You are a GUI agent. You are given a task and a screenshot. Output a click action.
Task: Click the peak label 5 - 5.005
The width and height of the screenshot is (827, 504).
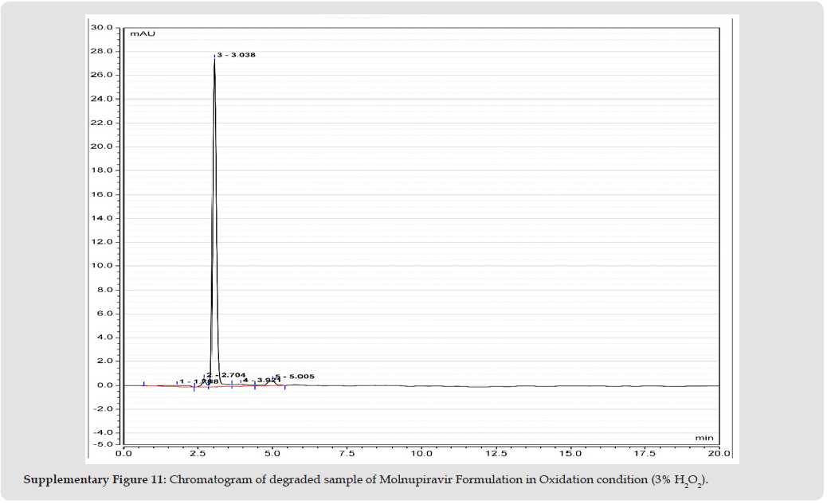coord(296,377)
